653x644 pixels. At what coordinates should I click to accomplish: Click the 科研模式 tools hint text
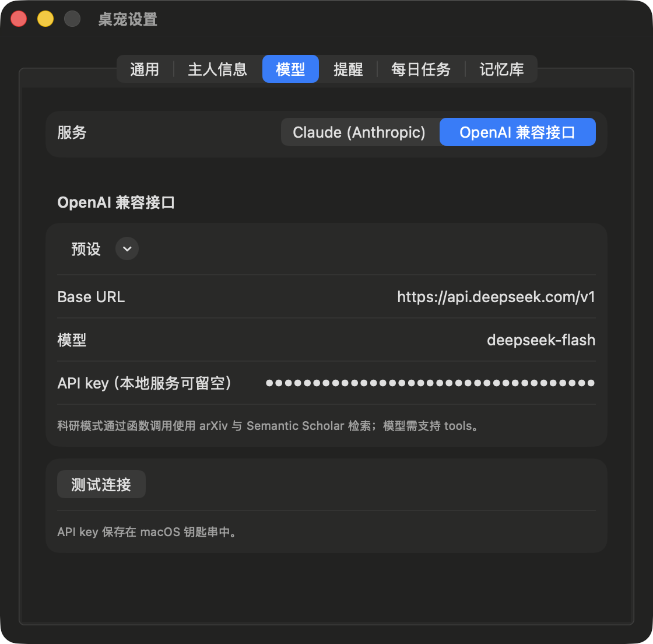(268, 426)
